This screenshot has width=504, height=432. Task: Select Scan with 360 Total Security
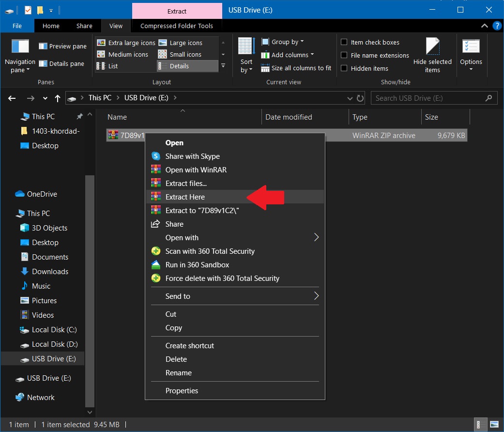point(235,251)
